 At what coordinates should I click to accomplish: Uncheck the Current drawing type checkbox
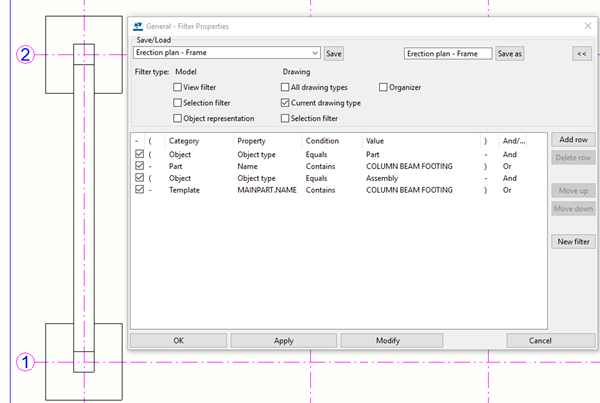[285, 103]
